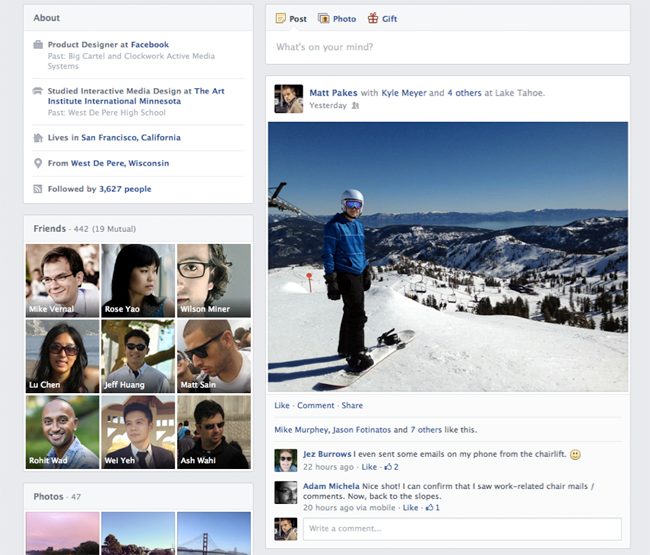Viewport: 650px width, 555px height.
Task: Click the What's on your mind field
Action: [x=447, y=47]
